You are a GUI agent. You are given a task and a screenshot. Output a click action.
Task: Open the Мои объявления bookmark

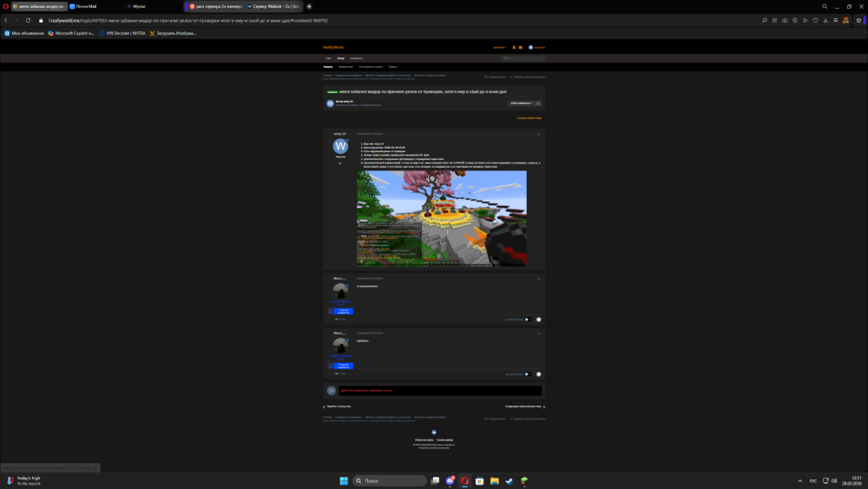click(23, 33)
